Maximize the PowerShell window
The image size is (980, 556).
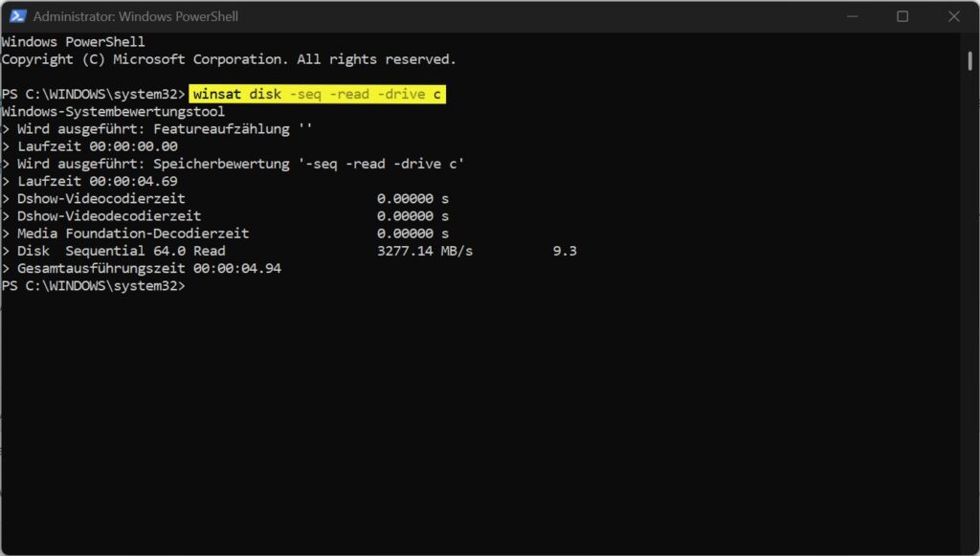902,16
